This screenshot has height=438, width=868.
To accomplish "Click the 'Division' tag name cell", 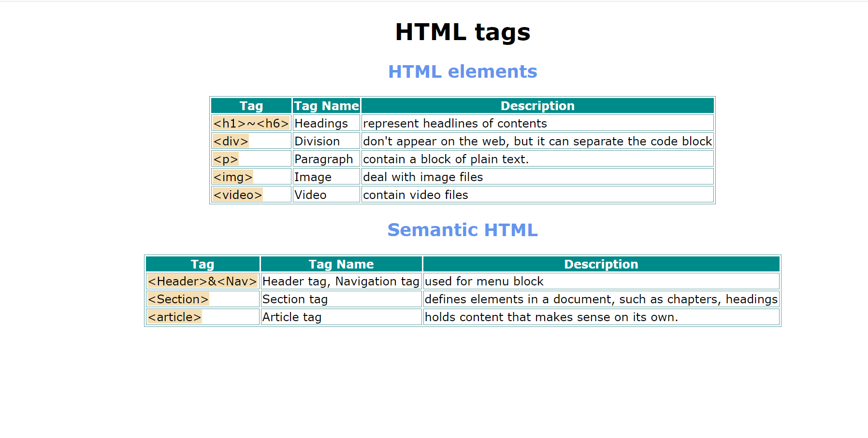I will tap(326, 141).
